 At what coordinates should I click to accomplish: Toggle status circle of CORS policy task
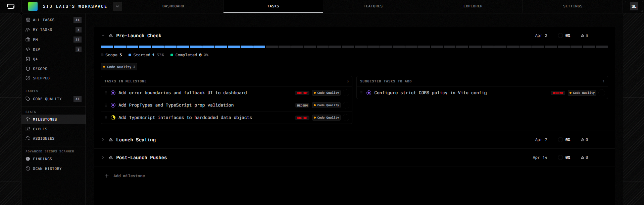pos(369,93)
